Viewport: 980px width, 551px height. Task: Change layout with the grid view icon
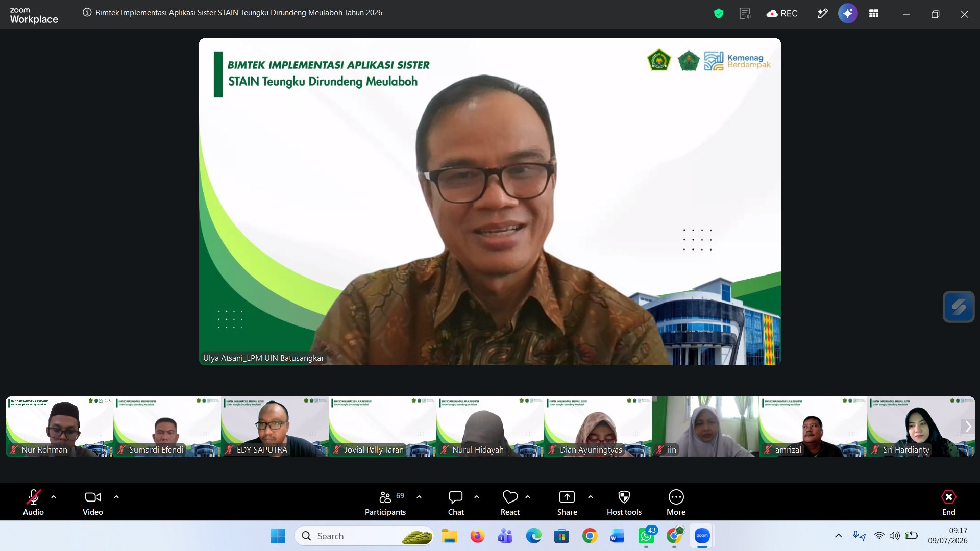[874, 14]
